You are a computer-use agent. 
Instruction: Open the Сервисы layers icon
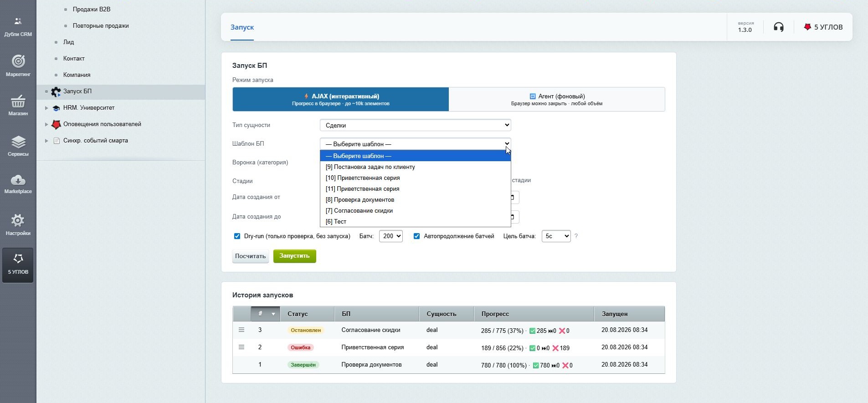tap(18, 142)
